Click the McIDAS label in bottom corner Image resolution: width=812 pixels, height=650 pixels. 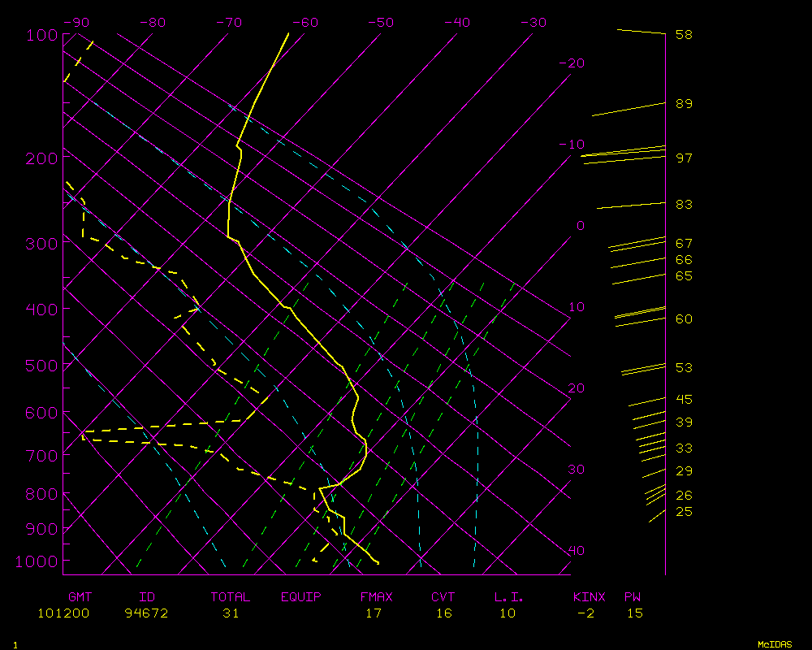click(x=774, y=643)
